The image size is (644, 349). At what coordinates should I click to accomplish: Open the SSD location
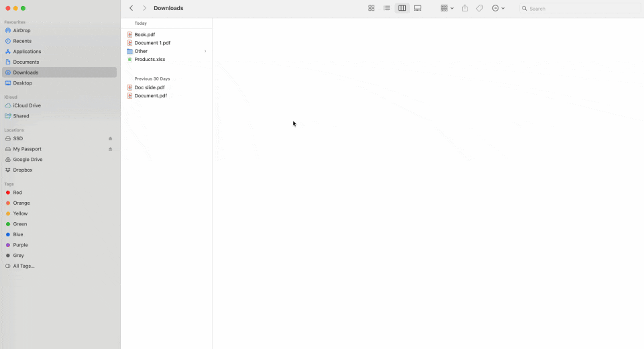pos(59,138)
